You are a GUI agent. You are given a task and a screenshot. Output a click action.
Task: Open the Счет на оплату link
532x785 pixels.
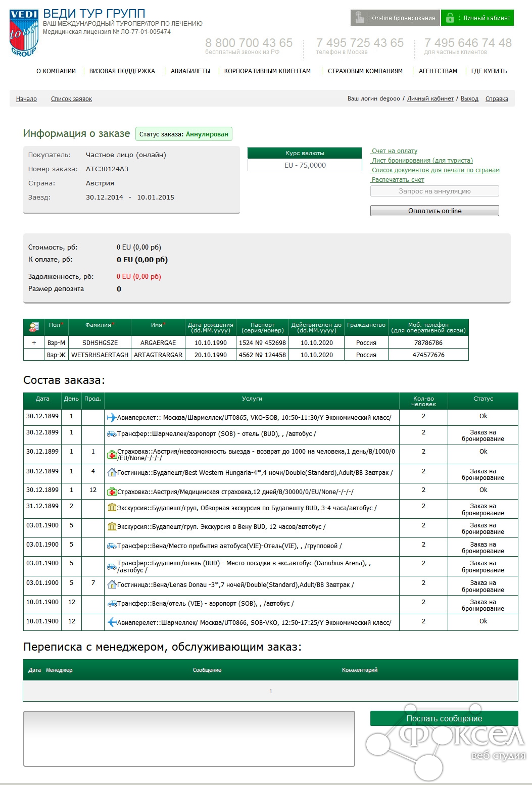coord(394,151)
